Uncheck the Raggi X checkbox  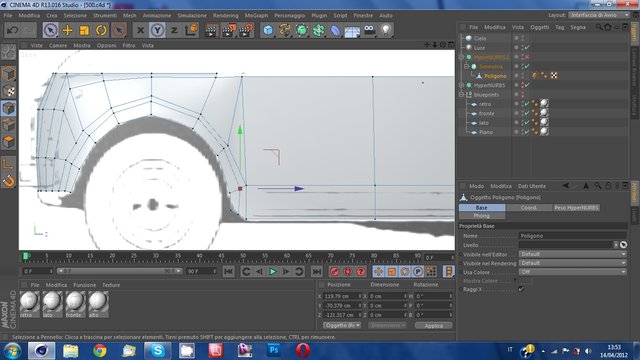pos(521,289)
